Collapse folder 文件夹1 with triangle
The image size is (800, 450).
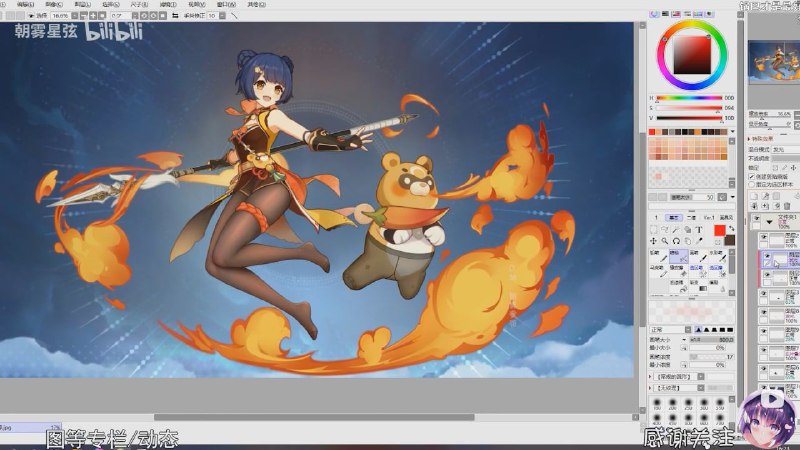pos(769,222)
